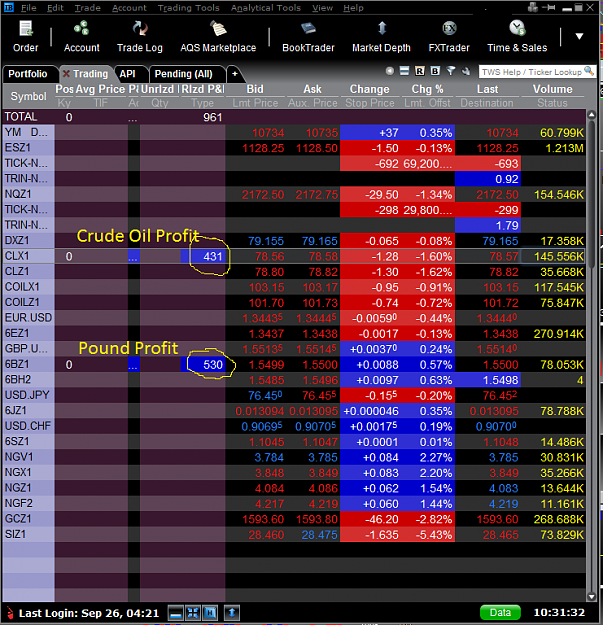The height and width of the screenshot is (625, 603).
Task: Click the status bar expand-arrows icon
Action: [193, 613]
